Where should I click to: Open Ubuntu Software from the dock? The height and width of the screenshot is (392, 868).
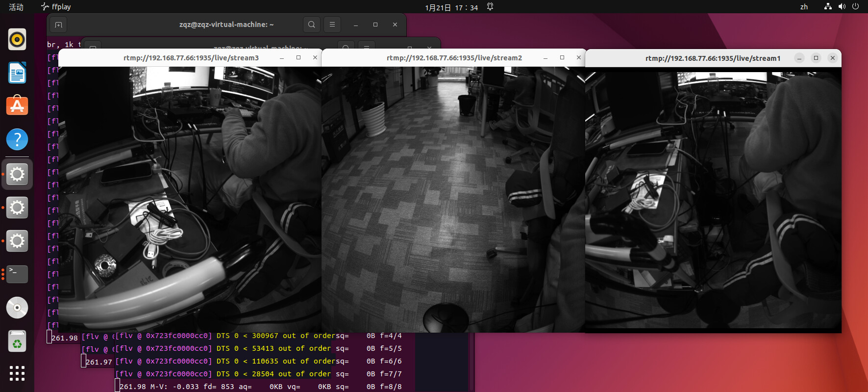pyautogui.click(x=17, y=106)
